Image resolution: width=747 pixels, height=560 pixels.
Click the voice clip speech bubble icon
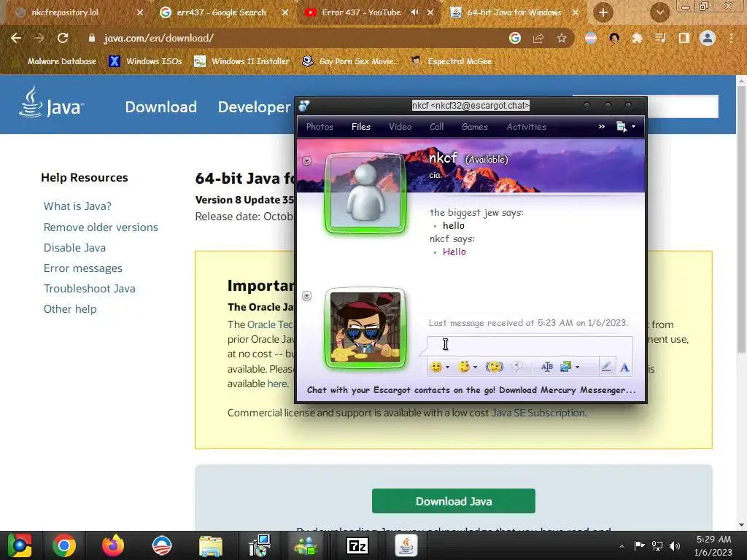tap(517, 366)
